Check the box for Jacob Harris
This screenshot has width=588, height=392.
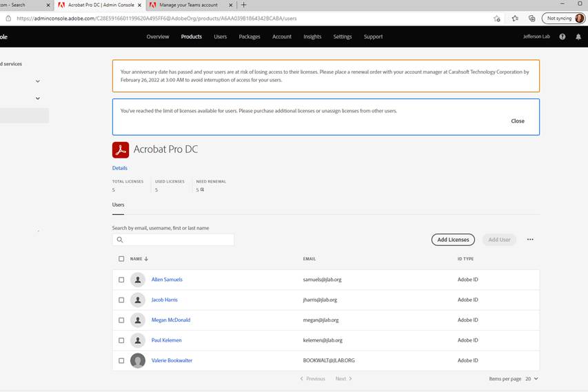point(121,300)
